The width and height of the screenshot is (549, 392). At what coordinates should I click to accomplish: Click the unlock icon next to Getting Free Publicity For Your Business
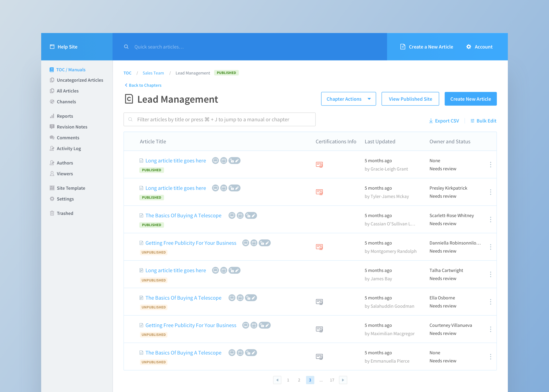262,243
